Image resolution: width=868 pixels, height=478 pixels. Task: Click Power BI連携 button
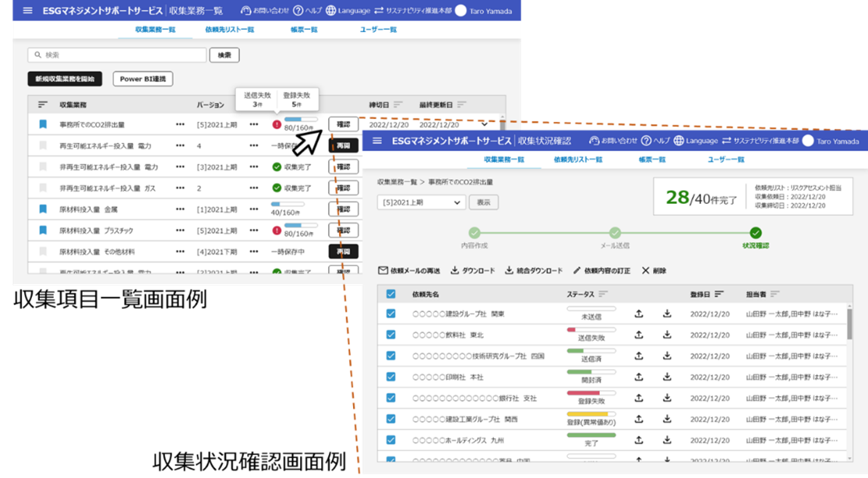pyautogui.click(x=143, y=79)
